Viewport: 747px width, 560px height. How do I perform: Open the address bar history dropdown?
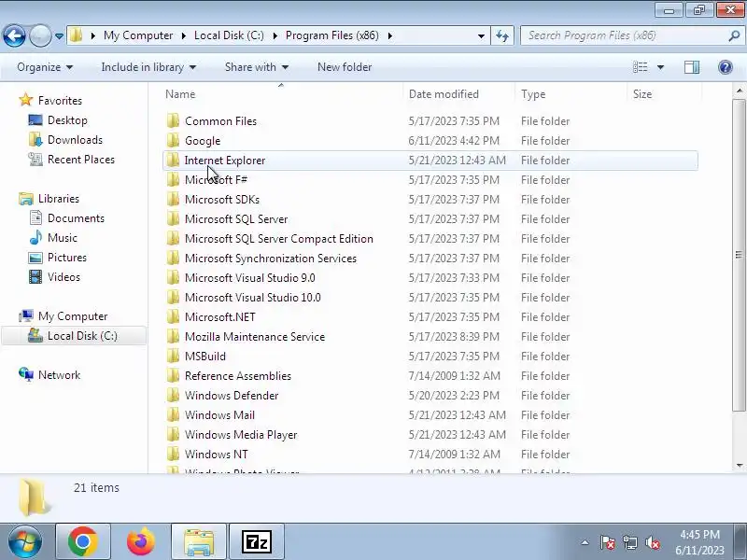[x=481, y=36]
